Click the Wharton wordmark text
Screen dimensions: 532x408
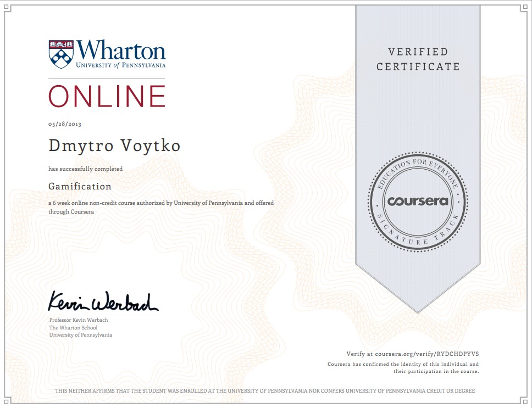point(121,50)
